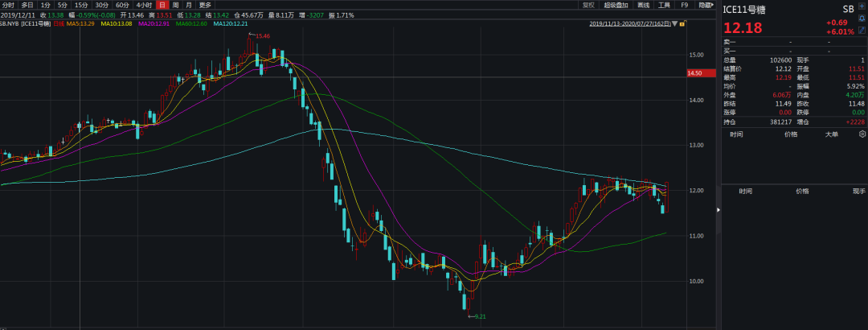This screenshot has width=868, height=330.
Task: Click the red 日线 label
Action: coord(59,24)
